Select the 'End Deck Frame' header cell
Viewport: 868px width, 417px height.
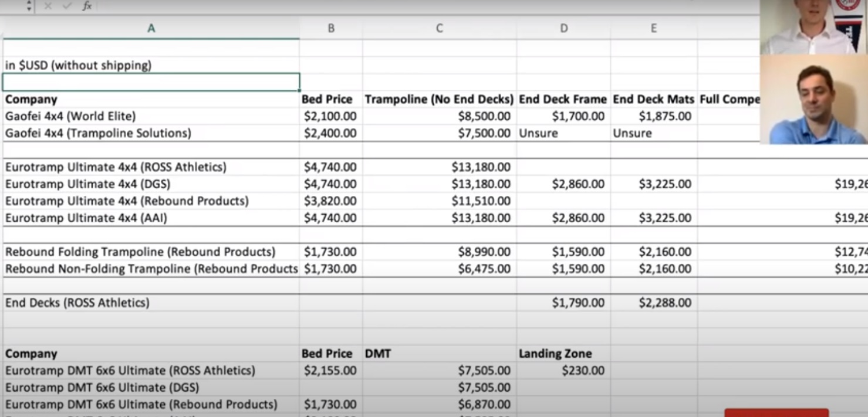pyautogui.click(x=563, y=99)
